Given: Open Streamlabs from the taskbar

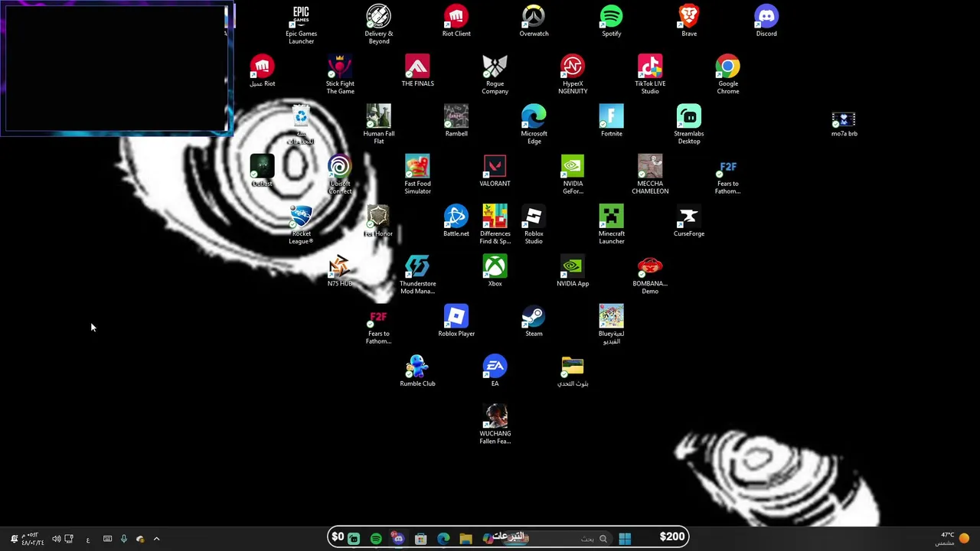Looking at the screenshot, I should pos(354,539).
